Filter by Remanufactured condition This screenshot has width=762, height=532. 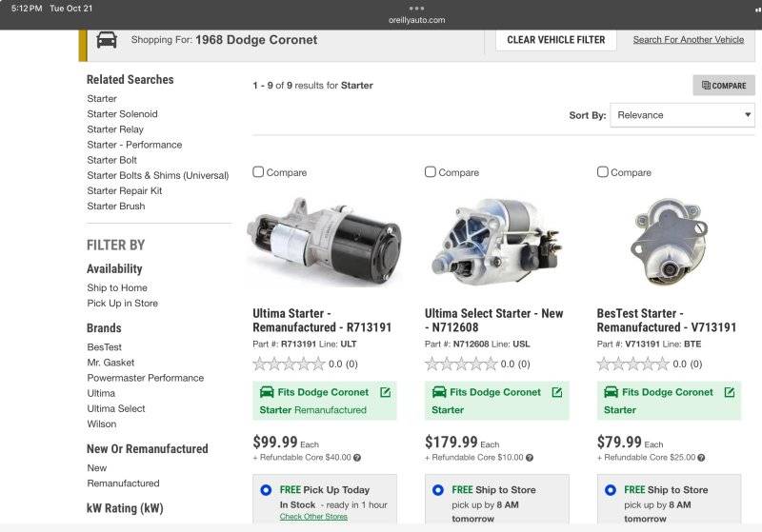123,483
